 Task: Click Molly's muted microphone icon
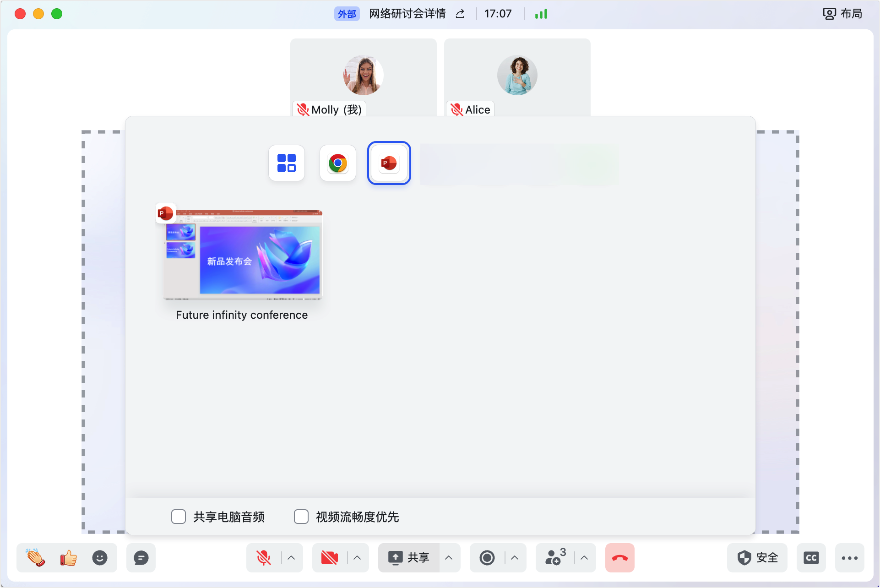(303, 109)
